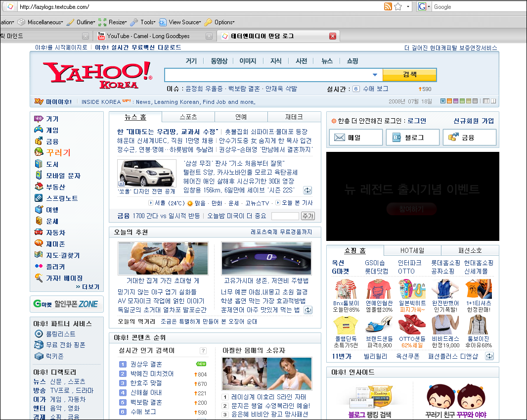Select the 쇼핑 search category
This screenshot has height=420, width=527.
pos(352,61)
